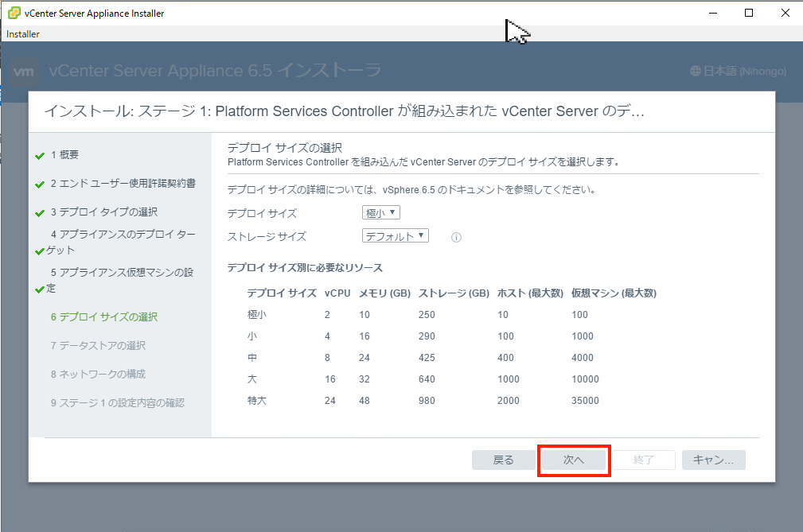
Task: Click virtual machine maximum value 4000
Action: pos(583,358)
